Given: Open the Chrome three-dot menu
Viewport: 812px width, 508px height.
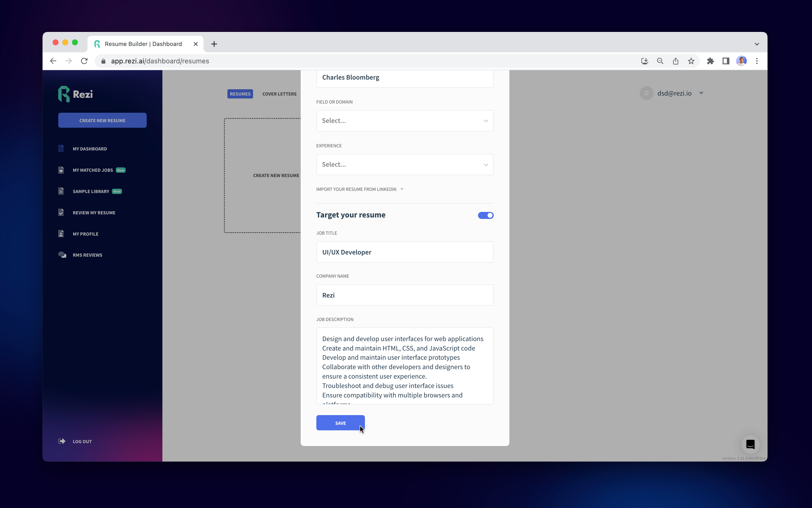Looking at the screenshot, I should click(757, 61).
